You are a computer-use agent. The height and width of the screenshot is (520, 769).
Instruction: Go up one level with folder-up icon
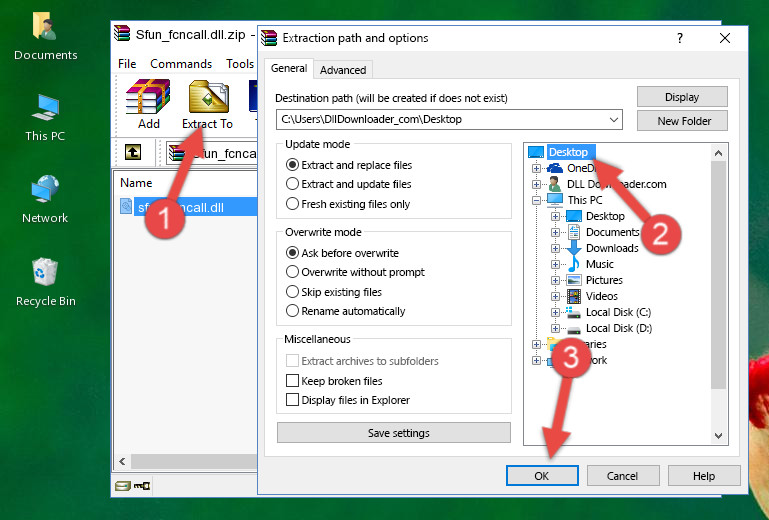pyautogui.click(x=133, y=152)
